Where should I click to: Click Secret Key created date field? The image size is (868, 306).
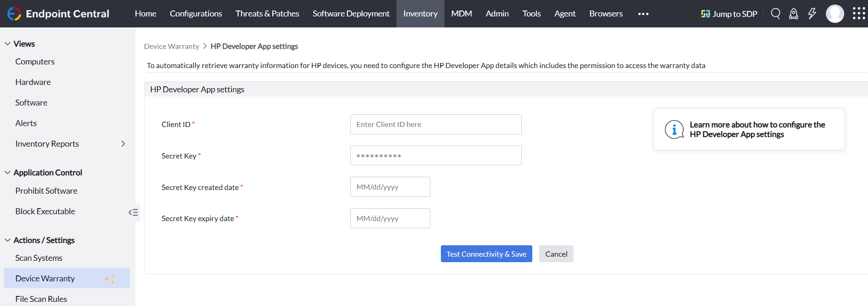(390, 187)
